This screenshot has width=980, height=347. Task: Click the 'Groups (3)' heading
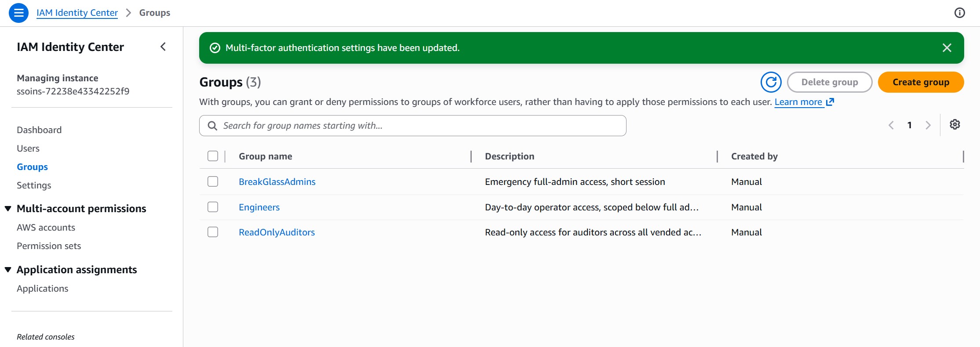[230, 82]
